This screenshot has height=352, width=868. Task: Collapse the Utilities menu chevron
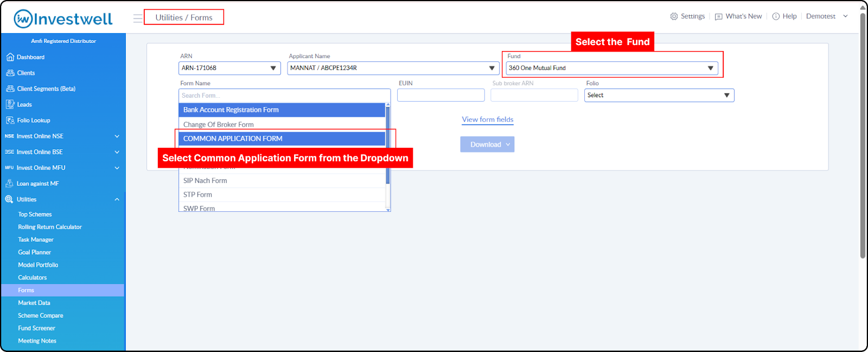pos(117,199)
